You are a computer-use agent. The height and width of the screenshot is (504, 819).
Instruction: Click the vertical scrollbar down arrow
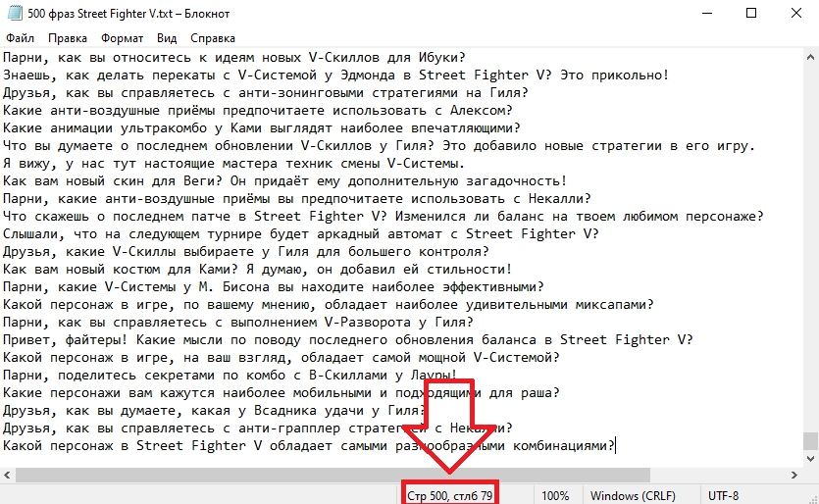pyautogui.click(x=810, y=459)
